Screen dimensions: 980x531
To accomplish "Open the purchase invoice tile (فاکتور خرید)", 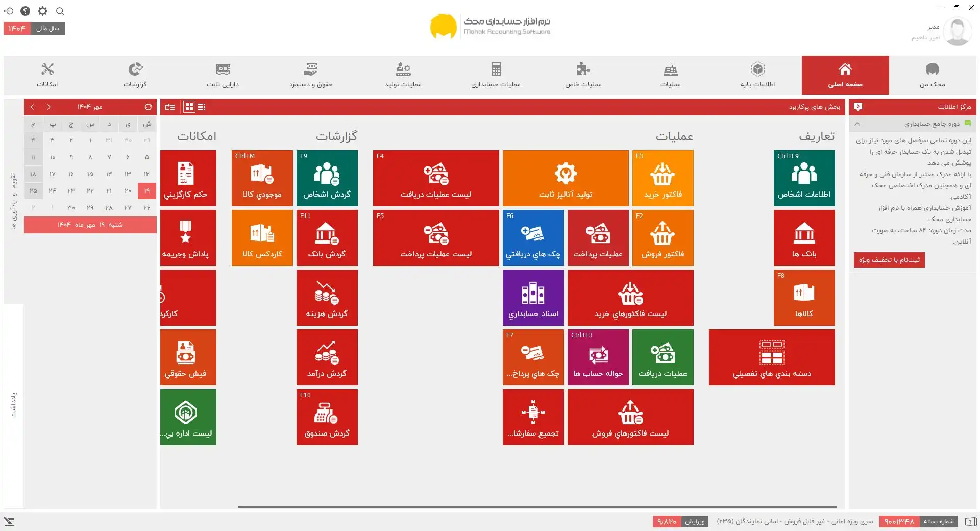I will point(663,178).
